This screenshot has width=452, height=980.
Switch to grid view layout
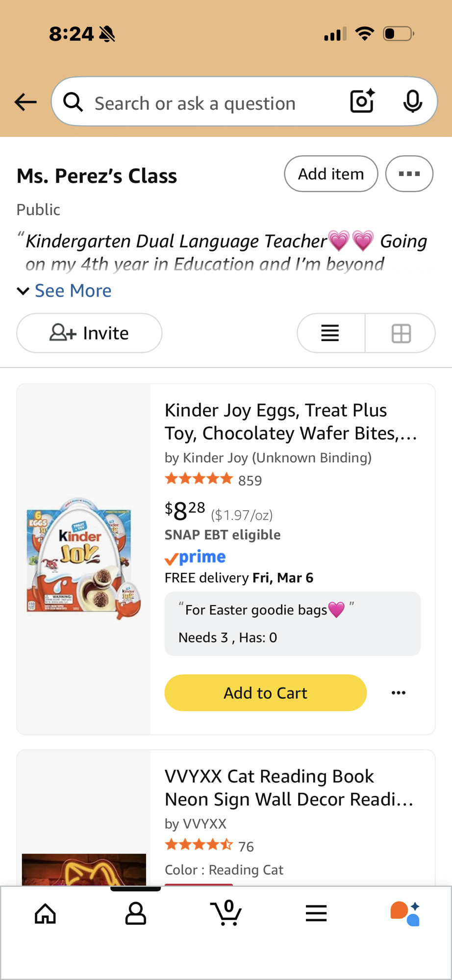coord(401,333)
